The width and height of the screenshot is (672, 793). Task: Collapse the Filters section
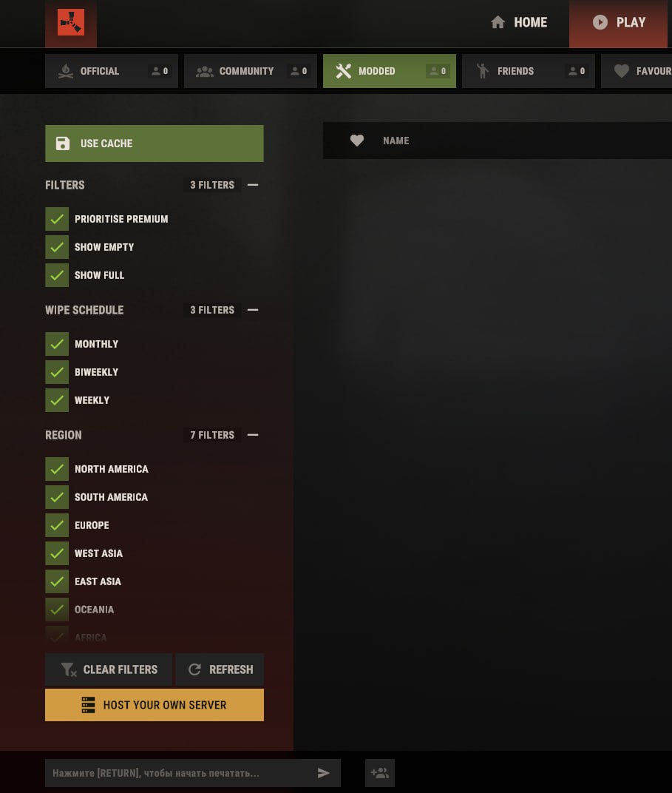(253, 185)
